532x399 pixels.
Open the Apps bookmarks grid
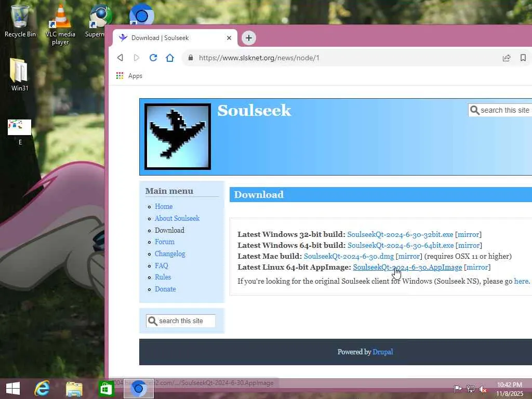point(129,76)
